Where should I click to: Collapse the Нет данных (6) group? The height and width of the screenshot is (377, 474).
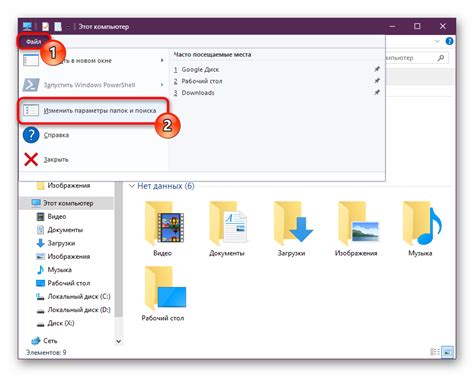tap(132, 186)
